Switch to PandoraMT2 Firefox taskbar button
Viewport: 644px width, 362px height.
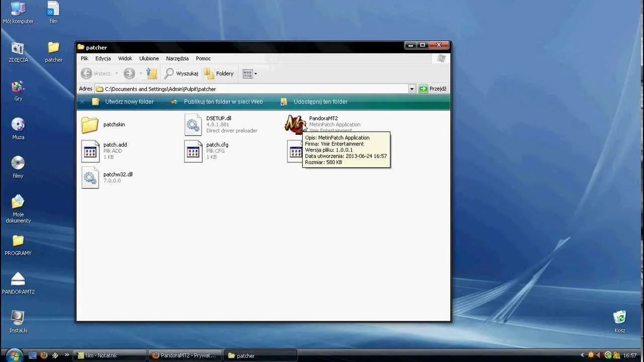[x=185, y=355]
